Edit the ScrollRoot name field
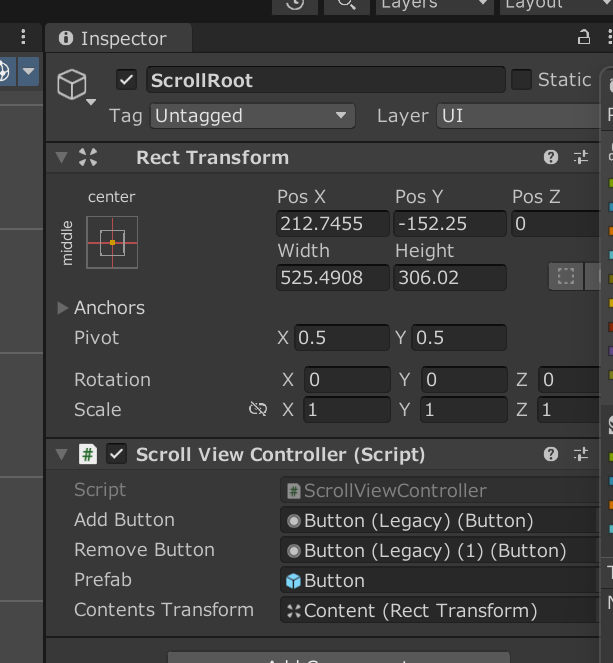The width and height of the screenshot is (613, 663). point(326,80)
